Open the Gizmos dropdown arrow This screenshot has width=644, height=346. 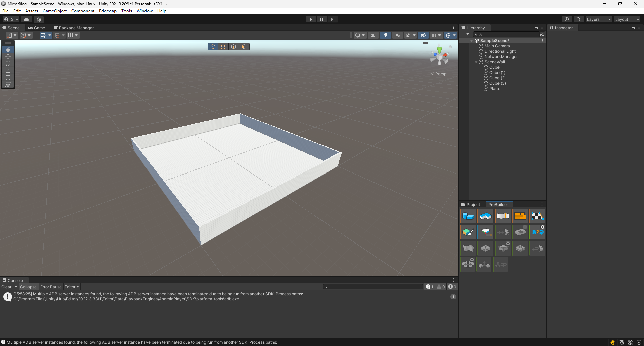[x=454, y=35]
